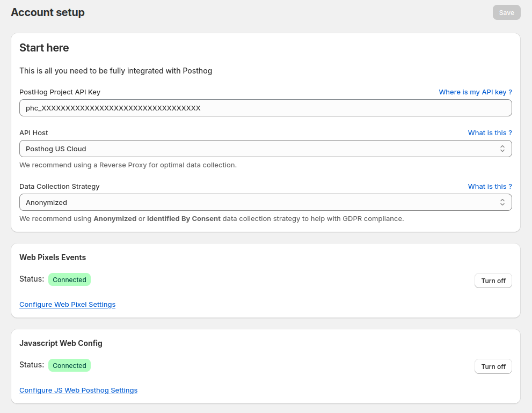Click the chevron arrows on Posthog US Cloud select
This screenshot has width=532, height=413.
pyautogui.click(x=502, y=149)
